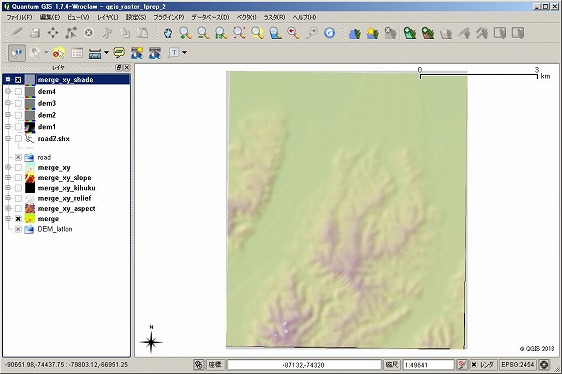Click the Deselect features icon

[58, 53]
